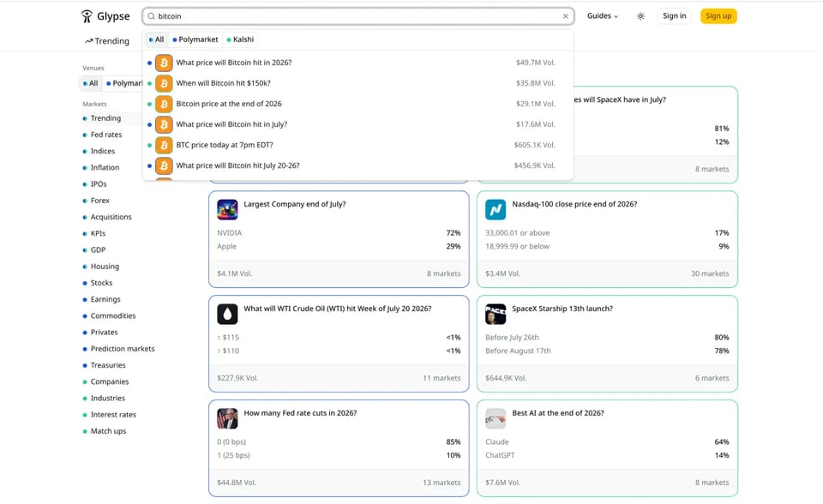Click in the bitcoin search field
Image resolution: width=823 pixels, height=504 pixels.
(x=358, y=16)
